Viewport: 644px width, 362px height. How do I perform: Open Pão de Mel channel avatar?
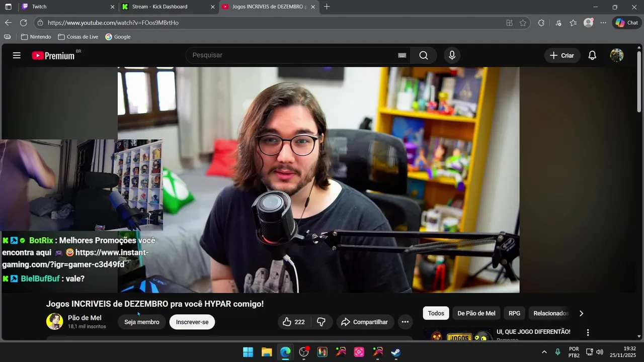click(x=54, y=321)
